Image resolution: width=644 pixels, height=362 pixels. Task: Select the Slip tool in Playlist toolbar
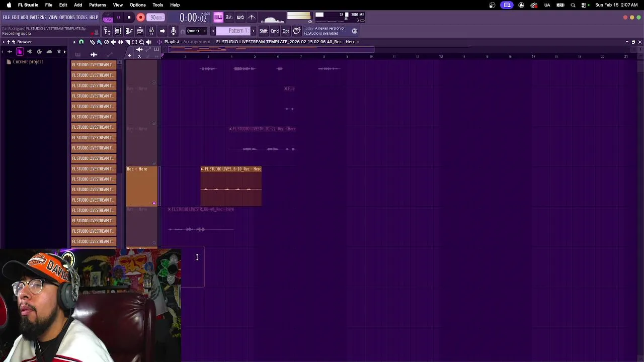[x=120, y=42]
